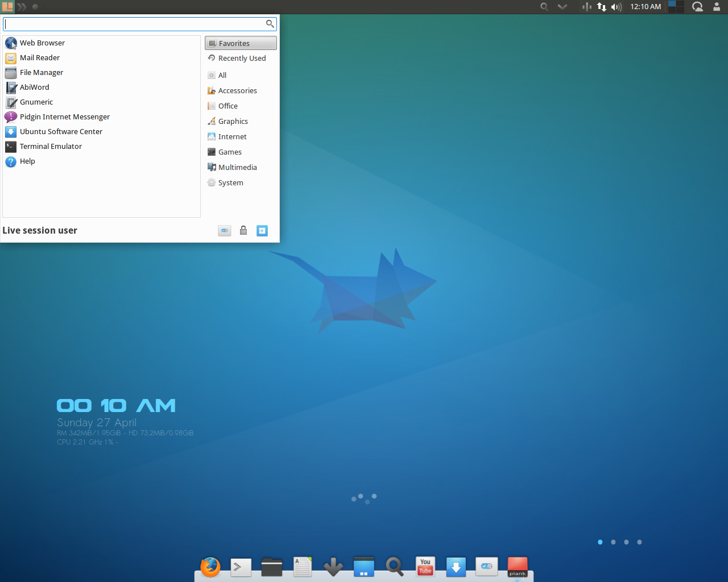This screenshot has height=582, width=728.
Task: Launch Web Browser from favorites
Action: 101,43
